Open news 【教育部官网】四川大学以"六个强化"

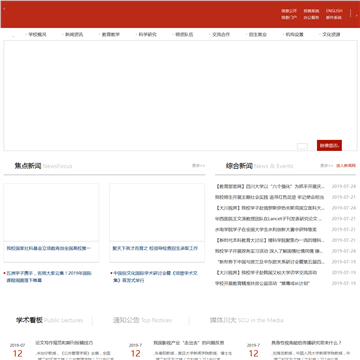coord(270,186)
